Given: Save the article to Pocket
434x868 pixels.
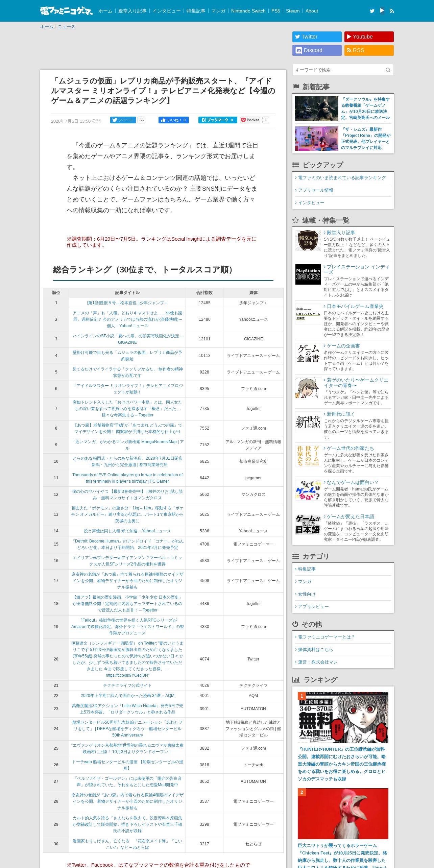Looking at the screenshot, I should [250, 120].
